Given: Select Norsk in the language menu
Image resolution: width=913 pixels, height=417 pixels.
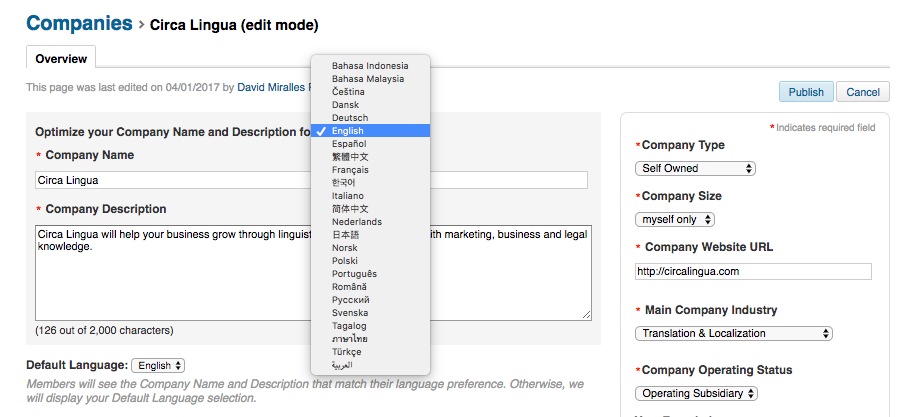Looking at the screenshot, I should click(370, 248).
